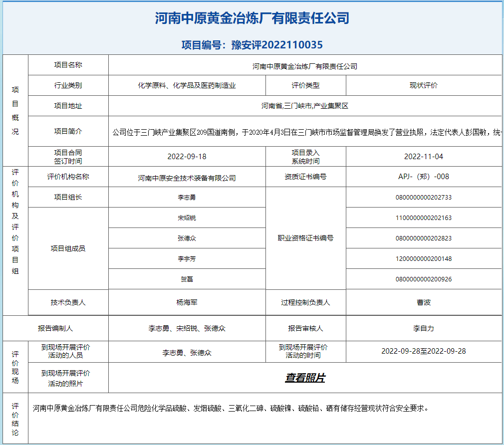Click the 过程控制负责人 label

tap(306, 303)
